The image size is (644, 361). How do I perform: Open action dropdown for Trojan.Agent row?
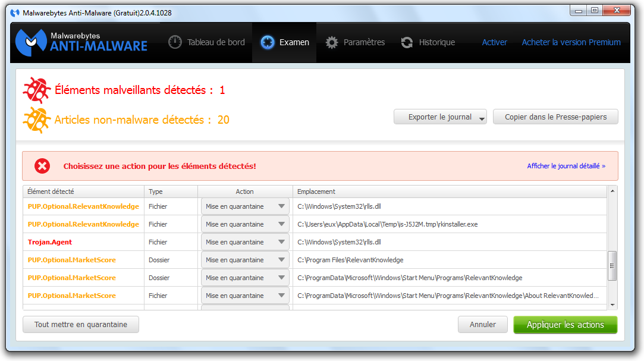pos(245,242)
